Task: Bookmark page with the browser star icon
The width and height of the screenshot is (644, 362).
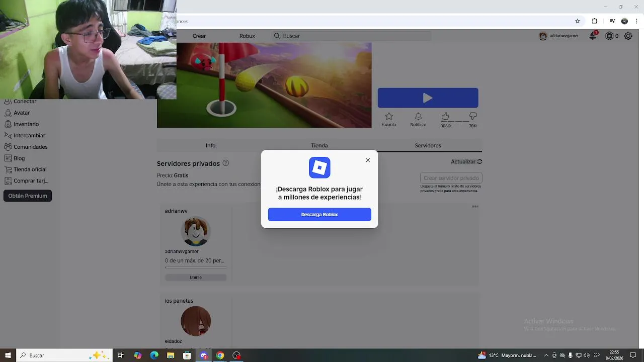Action: (578, 21)
